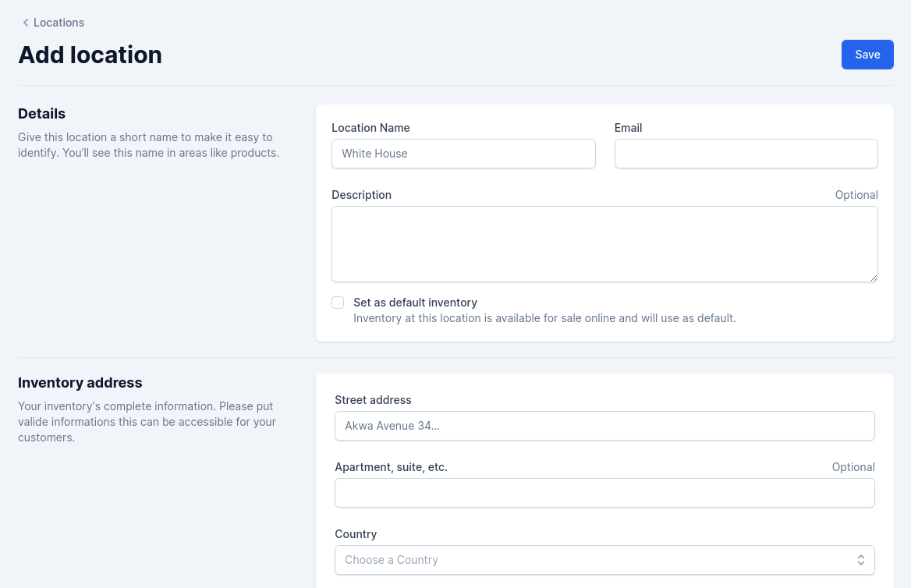
Task: Click inside the Description text area
Action: tap(604, 244)
